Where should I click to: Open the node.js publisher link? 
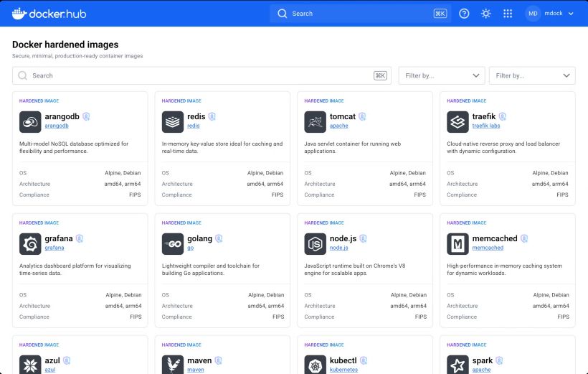[339, 248]
